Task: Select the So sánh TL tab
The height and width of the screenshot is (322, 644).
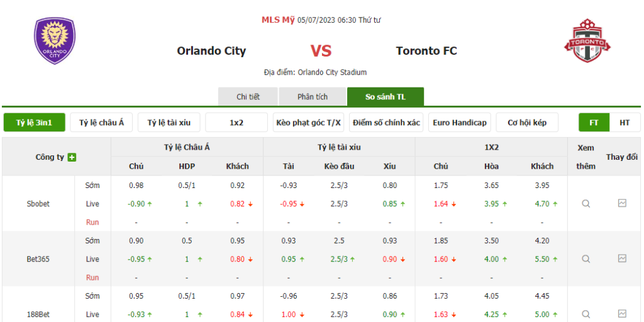Action: [386, 97]
